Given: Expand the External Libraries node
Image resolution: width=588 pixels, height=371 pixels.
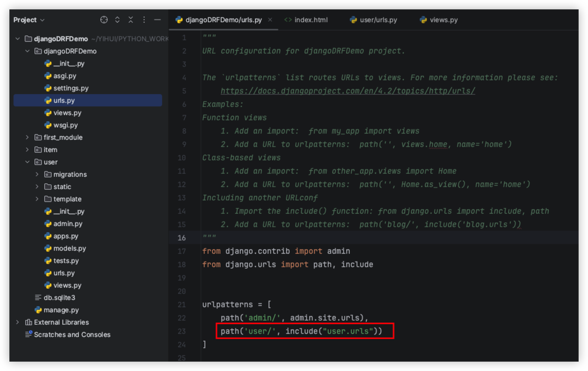Looking at the screenshot, I should click(17, 323).
